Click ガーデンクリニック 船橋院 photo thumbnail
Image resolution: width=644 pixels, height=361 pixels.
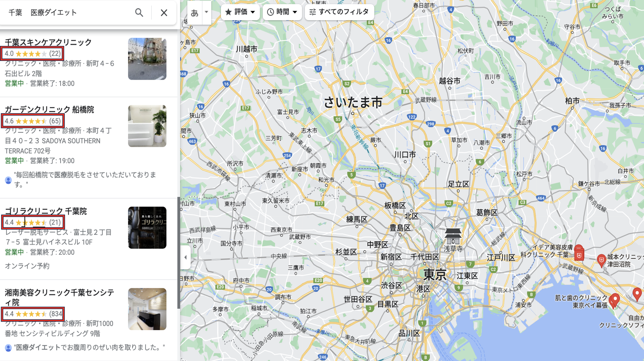coord(147,126)
